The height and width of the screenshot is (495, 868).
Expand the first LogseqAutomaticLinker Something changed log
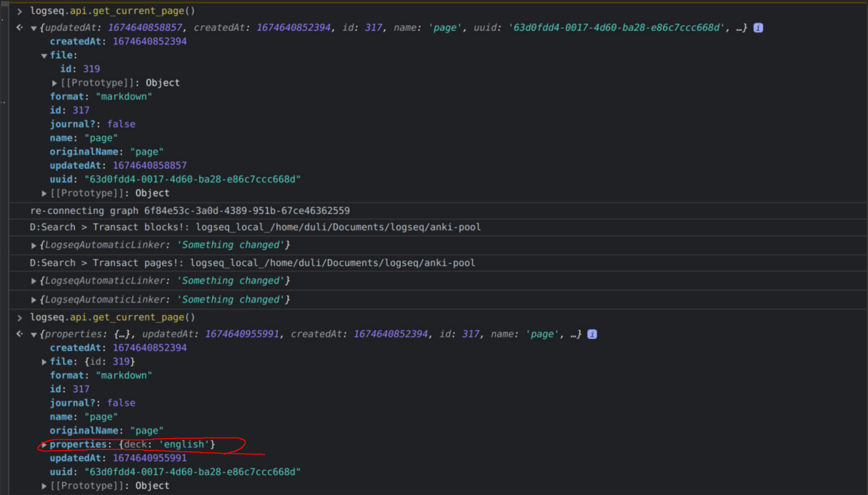pos(33,245)
